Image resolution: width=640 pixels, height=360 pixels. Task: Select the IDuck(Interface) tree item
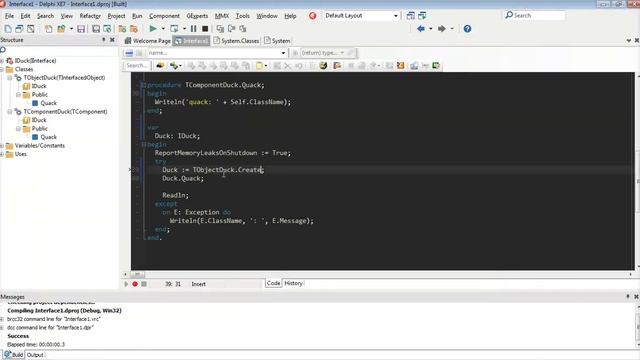pos(36,61)
